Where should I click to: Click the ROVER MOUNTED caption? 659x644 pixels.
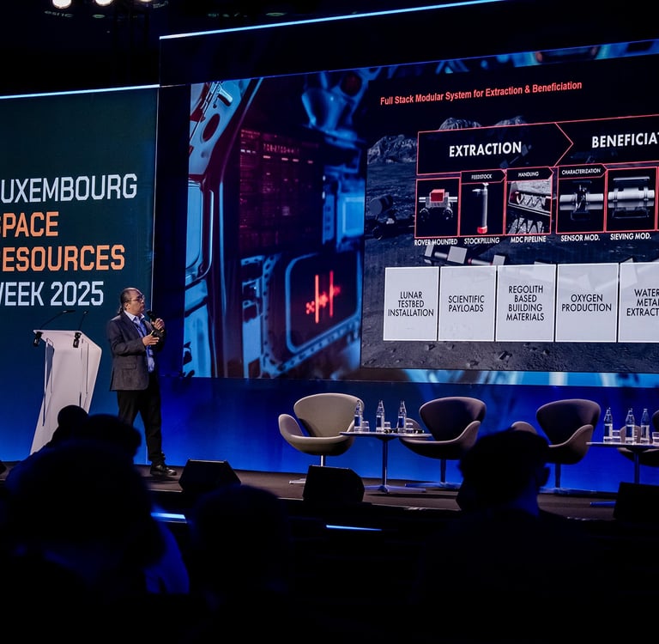(x=436, y=242)
